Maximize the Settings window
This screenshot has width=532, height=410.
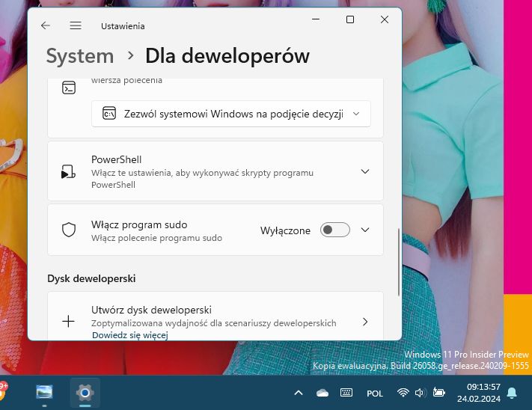(350, 19)
